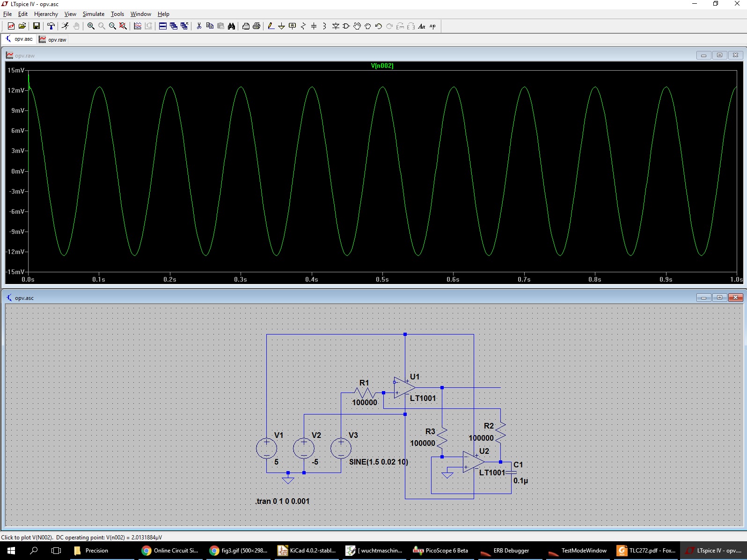Open the Windows Start menu
The height and width of the screenshot is (560, 747).
[11, 551]
